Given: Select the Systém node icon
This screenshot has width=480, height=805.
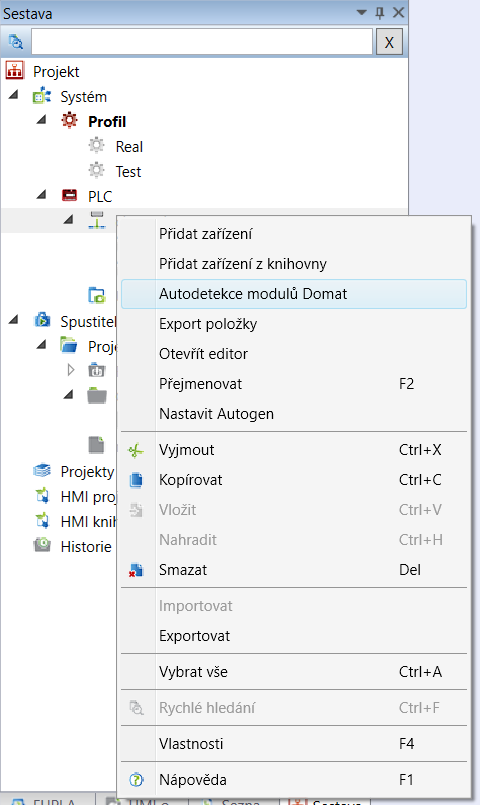Looking at the screenshot, I should click(x=42, y=96).
